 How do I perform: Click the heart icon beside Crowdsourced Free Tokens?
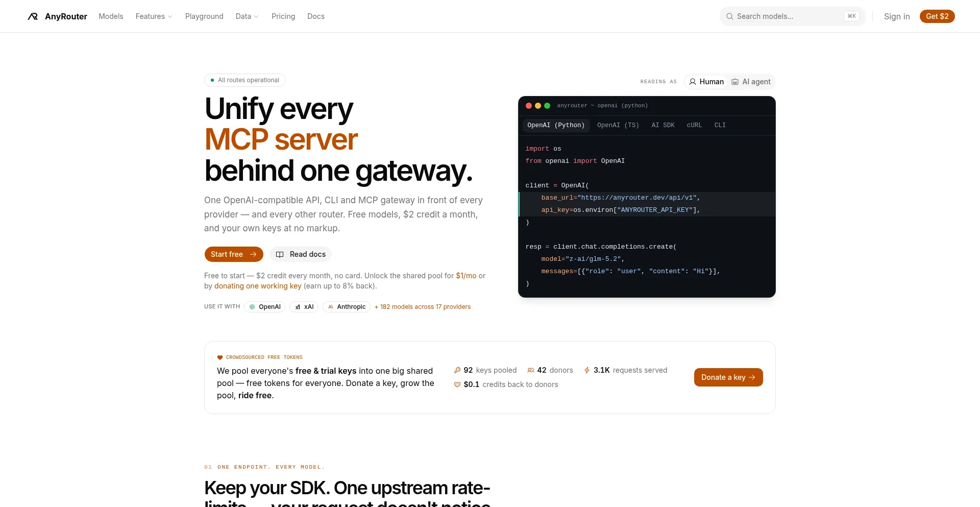coord(220,357)
